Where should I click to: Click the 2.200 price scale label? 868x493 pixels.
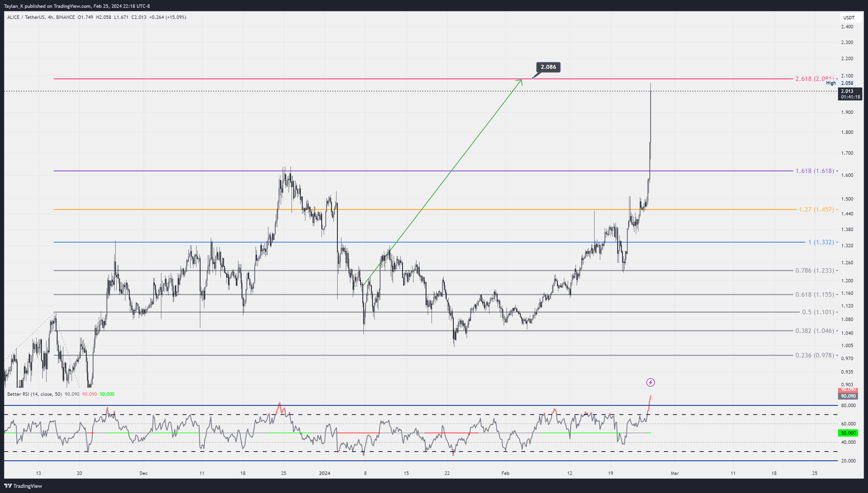[x=847, y=59]
